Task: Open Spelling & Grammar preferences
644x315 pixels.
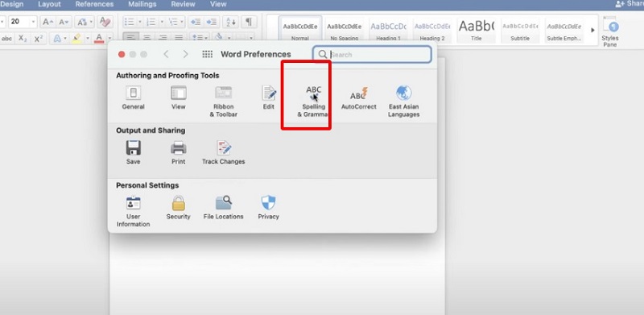Action: coord(314,102)
